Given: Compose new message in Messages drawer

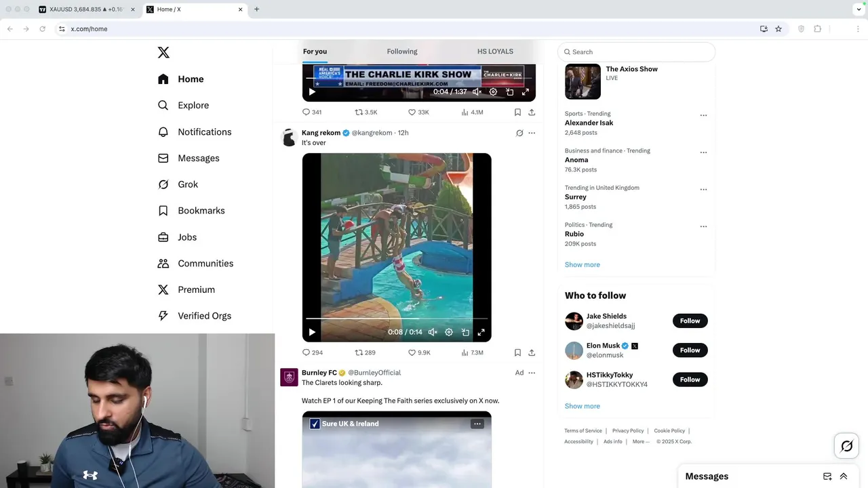Looking at the screenshot, I should (827, 476).
